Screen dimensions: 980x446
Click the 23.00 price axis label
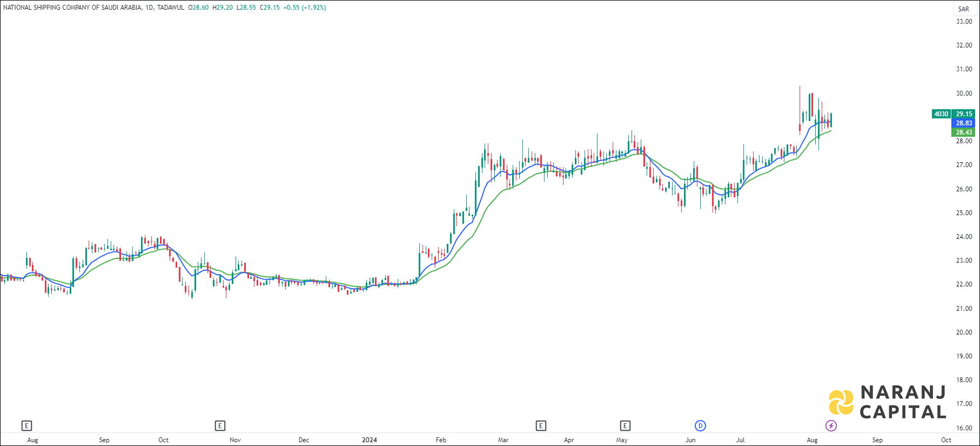coord(964,261)
